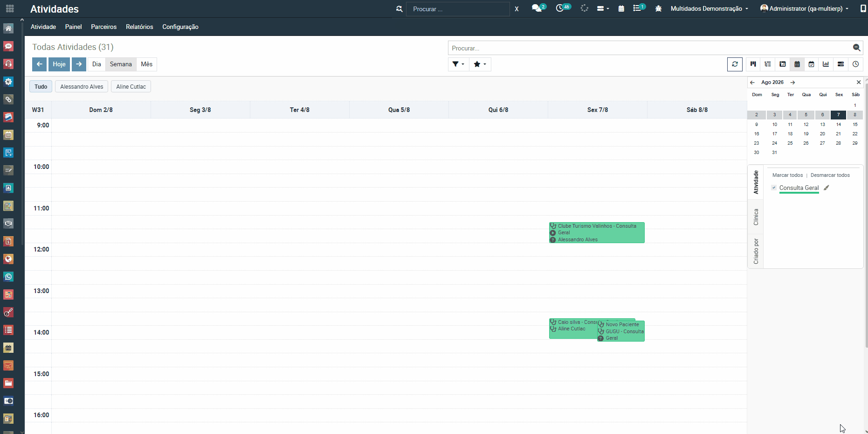Switch to the graph chart view
This screenshot has height=434, width=868.
click(826, 64)
